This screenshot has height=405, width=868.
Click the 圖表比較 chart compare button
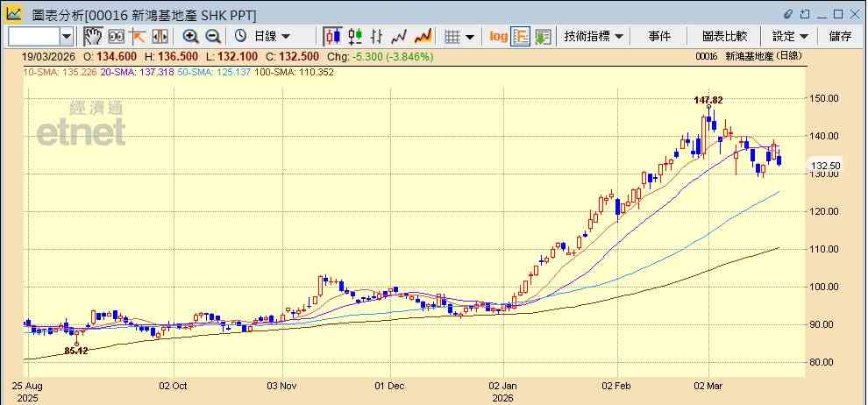724,37
